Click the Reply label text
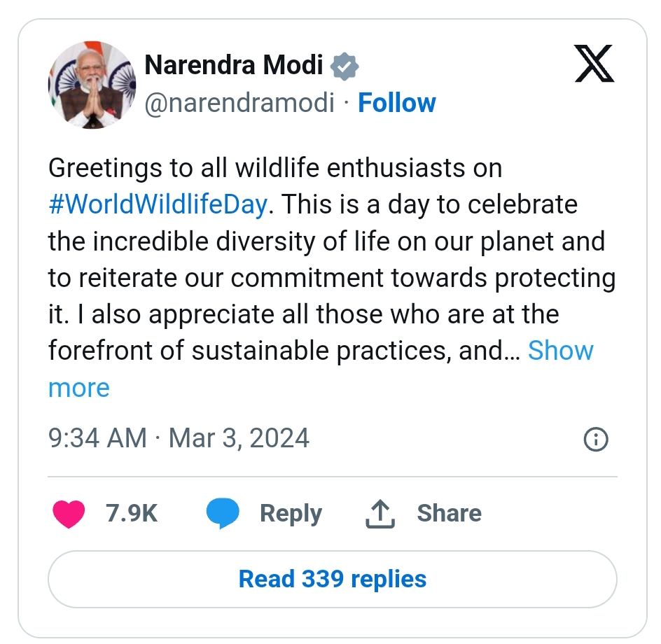Screen dimensions: 661x644 [292, 513]
